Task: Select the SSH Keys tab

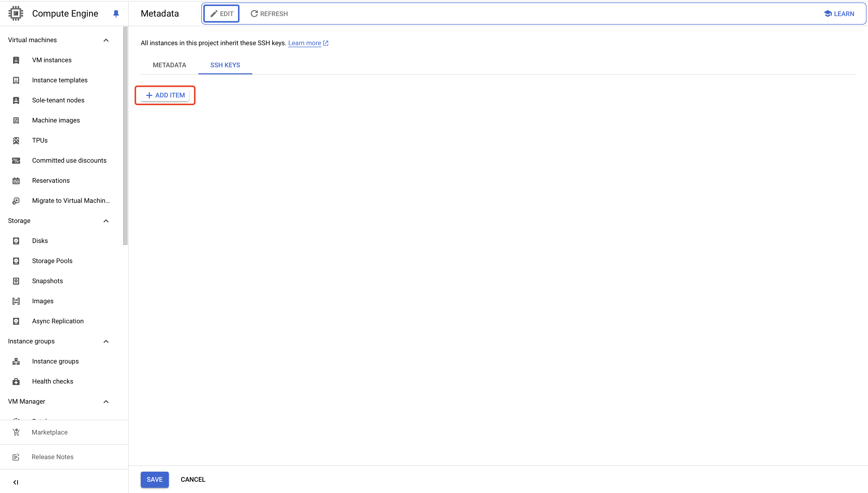Action: tap(225, 65)
